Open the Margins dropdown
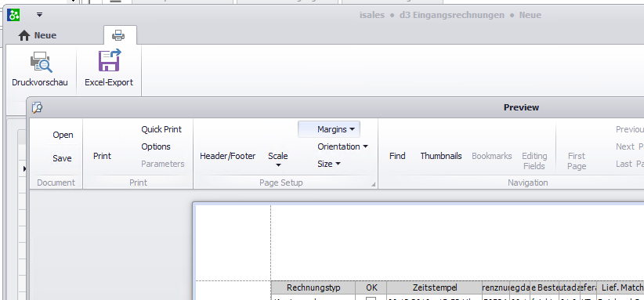Viewport: 644px width, 300px height. (x=329, y=129)
